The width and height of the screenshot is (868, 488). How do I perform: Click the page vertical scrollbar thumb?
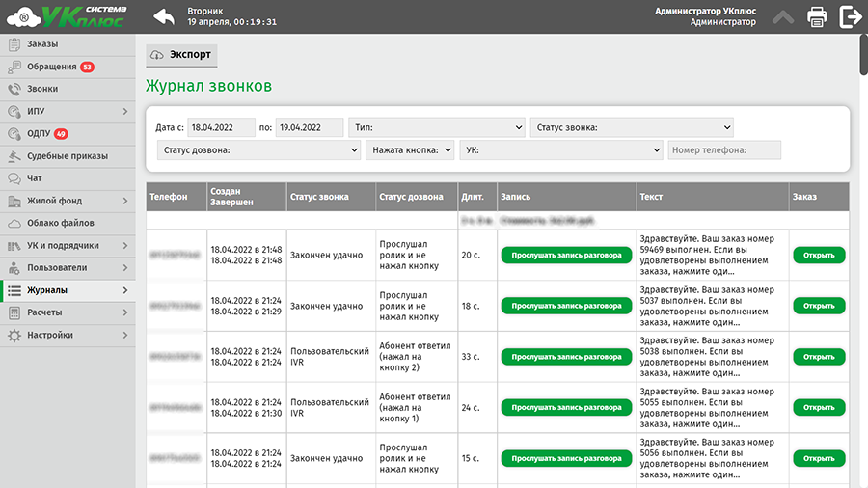[x=863, y=54]
